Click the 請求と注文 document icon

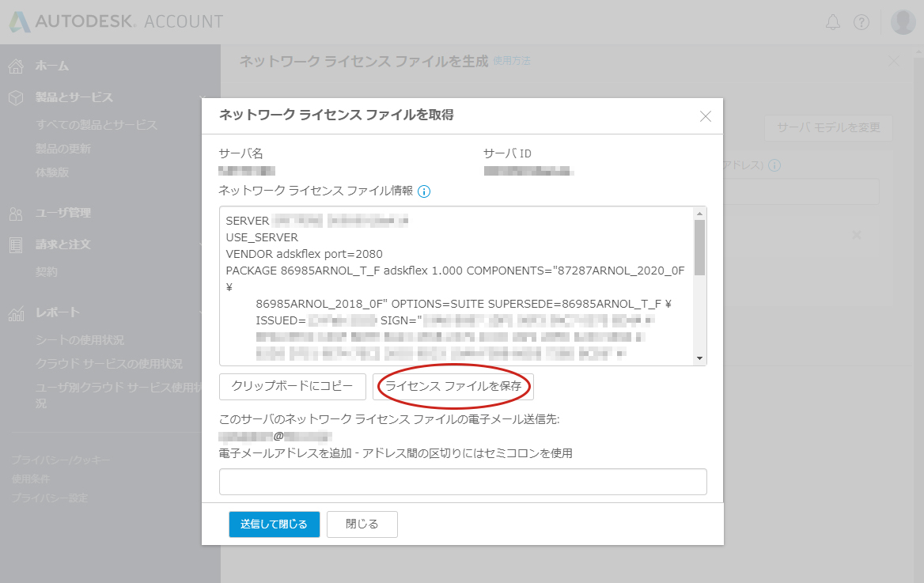pyautogui.click(x=16, y=244)
